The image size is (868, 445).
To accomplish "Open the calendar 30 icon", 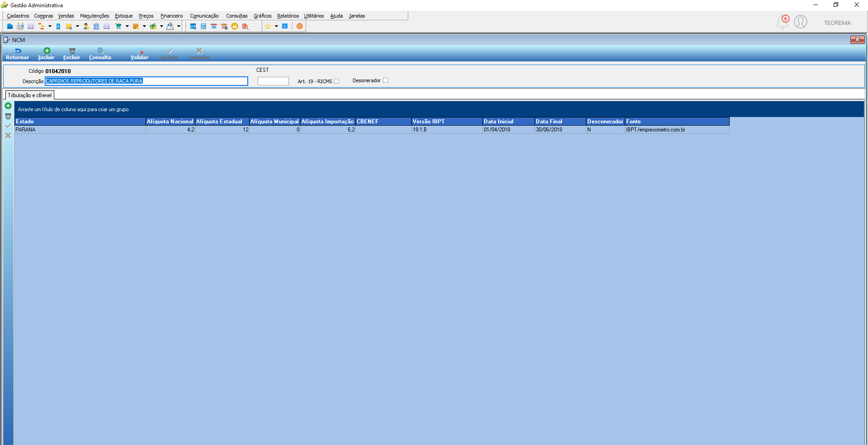I will click(x=214, y=26).
